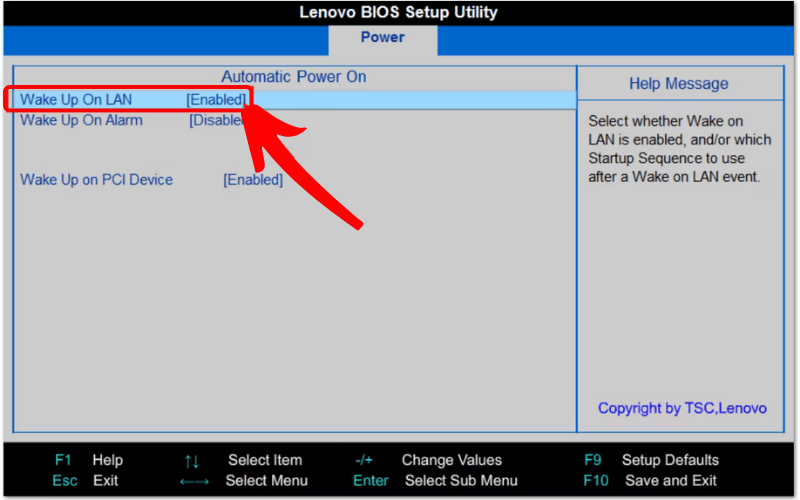Toggle the Wake Up on PCI Device [Enabled] value
Viewport: 800px width, 500px height.
[253, 180]
